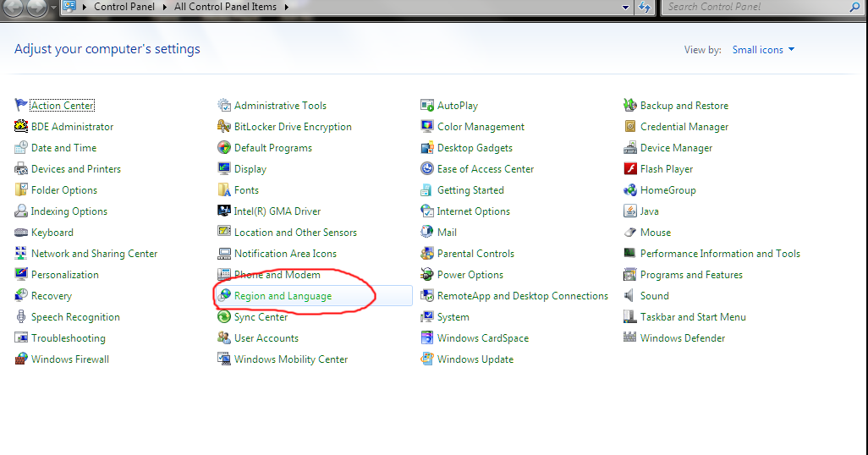Open RemoteApp and Desktop Connections
Viewport: 868px width, 455px height.
(523, 296)
